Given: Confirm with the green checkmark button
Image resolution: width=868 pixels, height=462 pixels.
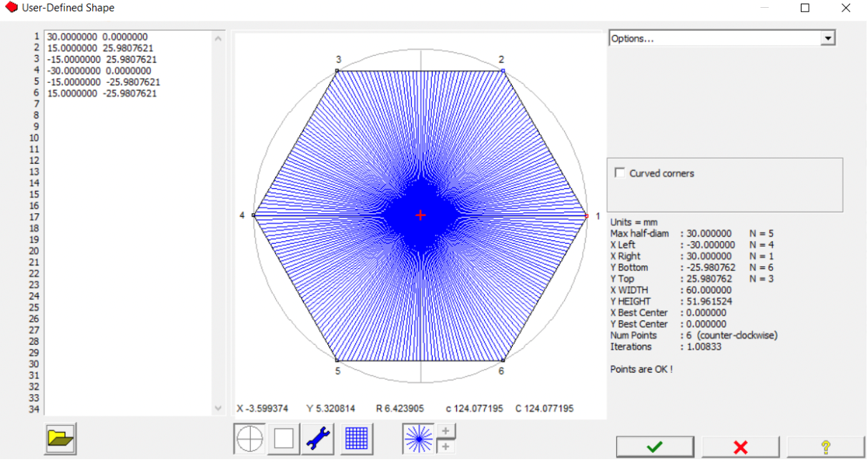Looking at the screenshot, I should 654,447.
